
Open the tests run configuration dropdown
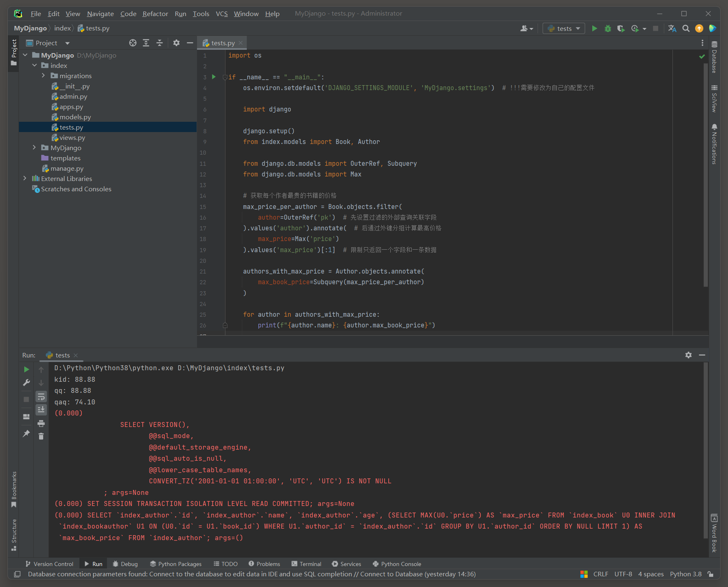coord(564,28)
